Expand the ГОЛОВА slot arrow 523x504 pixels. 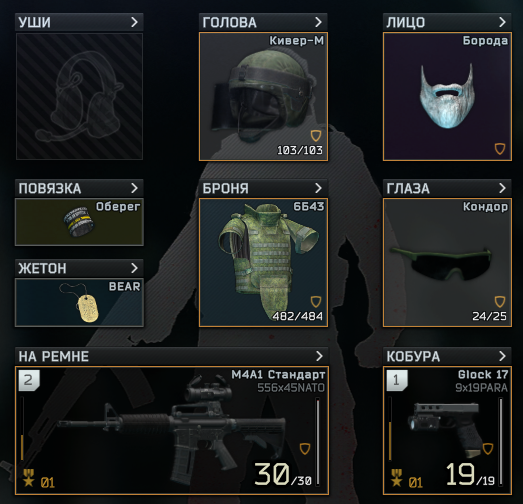tap(318, 22)
